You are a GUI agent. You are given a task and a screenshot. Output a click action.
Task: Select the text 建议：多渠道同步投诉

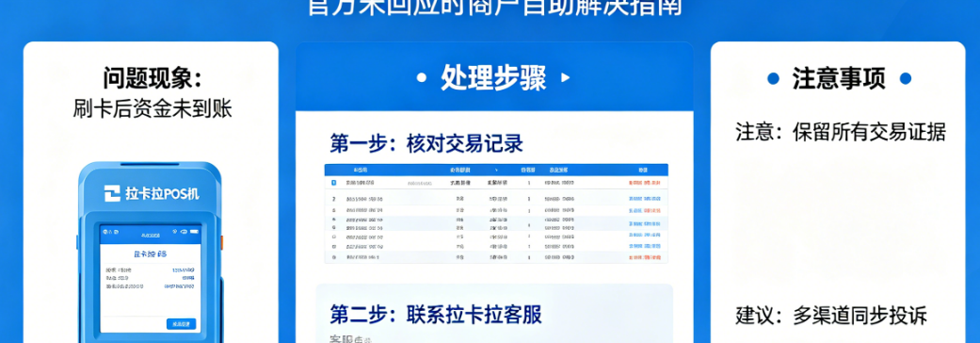[831, 316]
